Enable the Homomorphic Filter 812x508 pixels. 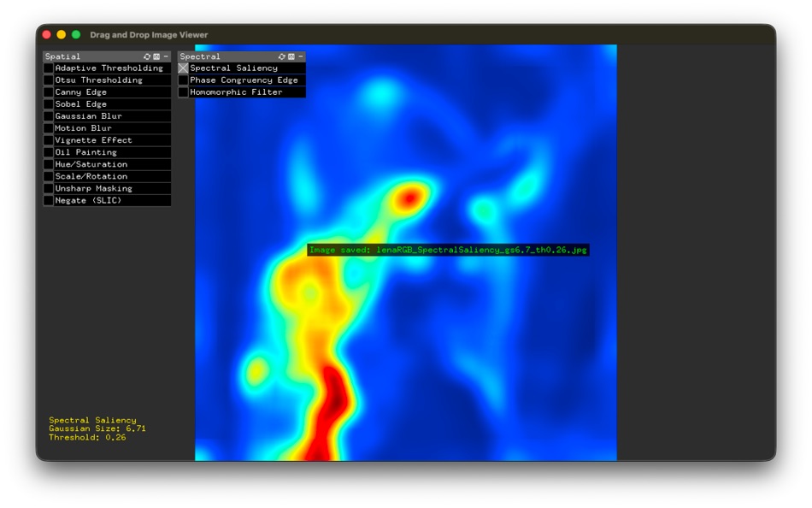point(182,92)
